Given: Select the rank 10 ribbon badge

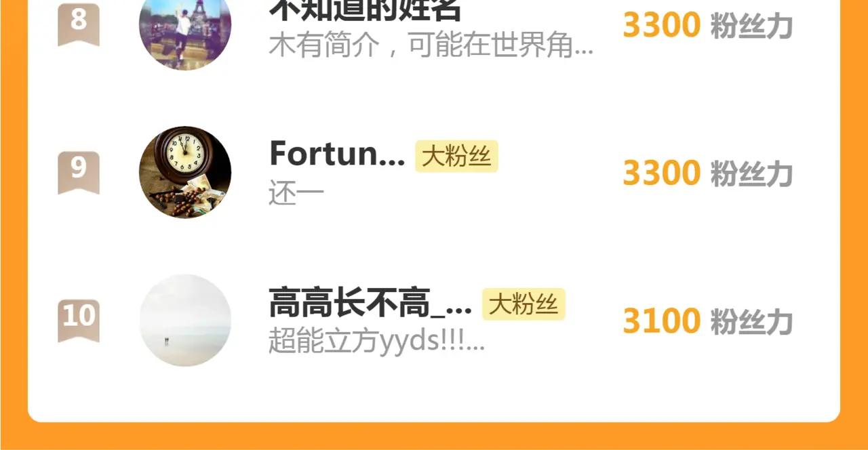Looking at the screenshot, I should pos(79,321).
